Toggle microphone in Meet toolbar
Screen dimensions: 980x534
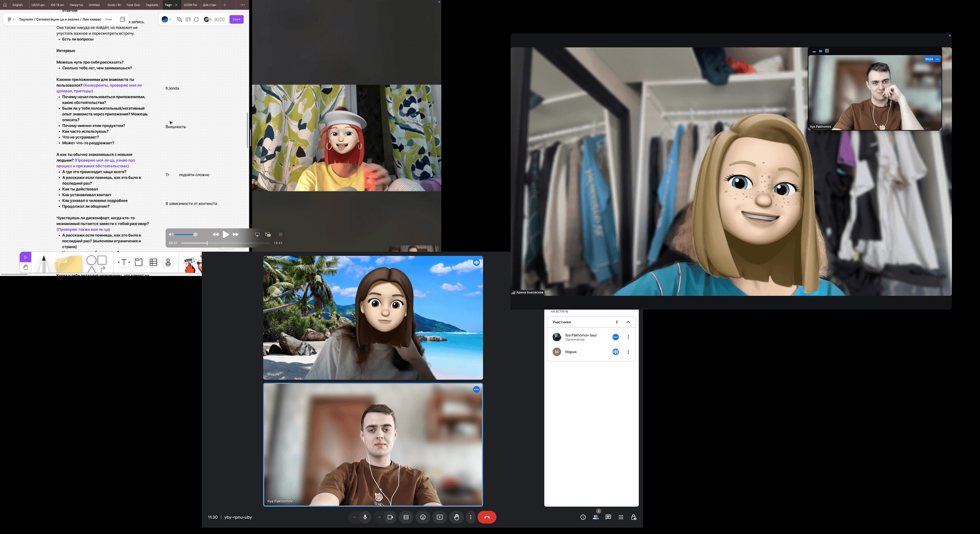(365, 517)
